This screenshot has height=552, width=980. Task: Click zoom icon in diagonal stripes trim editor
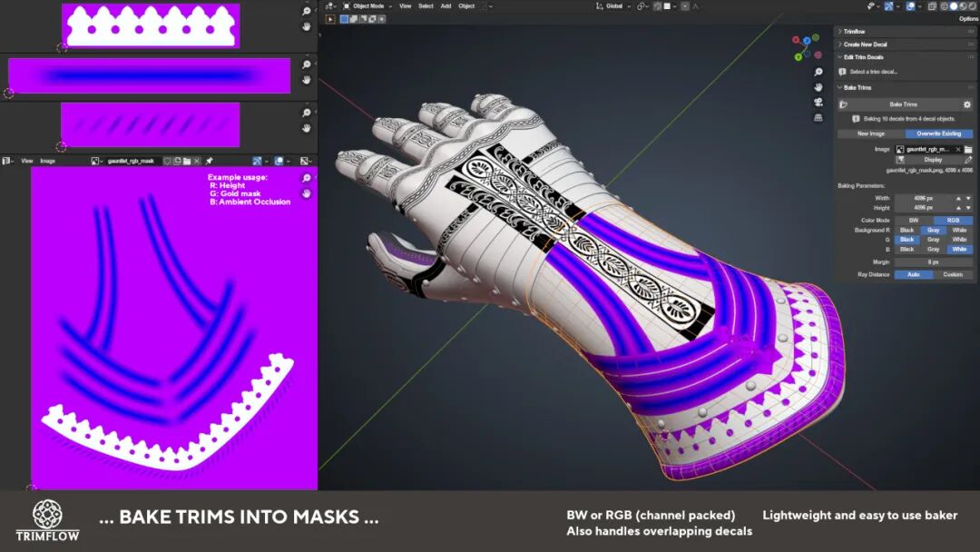click(307, 113)
